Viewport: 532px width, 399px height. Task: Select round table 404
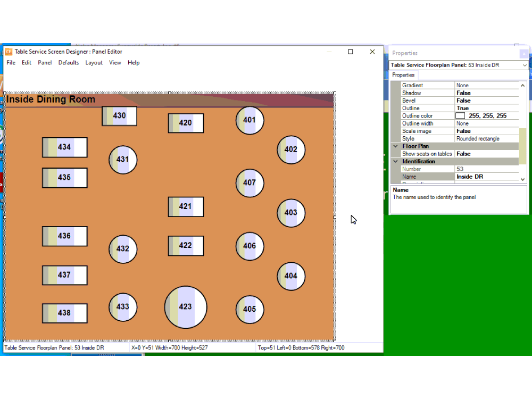pyautogui.click(x=291, y=276)
